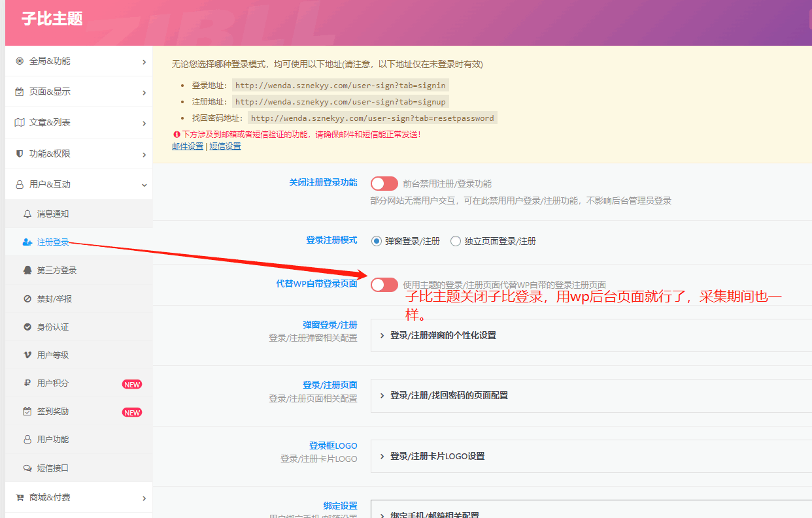Click the 前台禁用注册/登录功能 description text

tap(447, 184)
